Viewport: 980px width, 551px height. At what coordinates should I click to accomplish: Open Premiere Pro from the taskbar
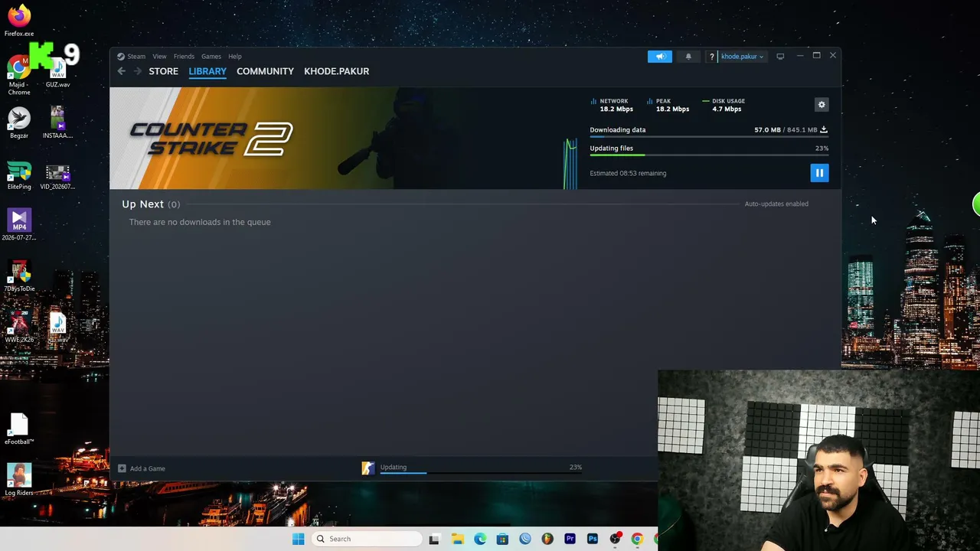tap(570, 539)
